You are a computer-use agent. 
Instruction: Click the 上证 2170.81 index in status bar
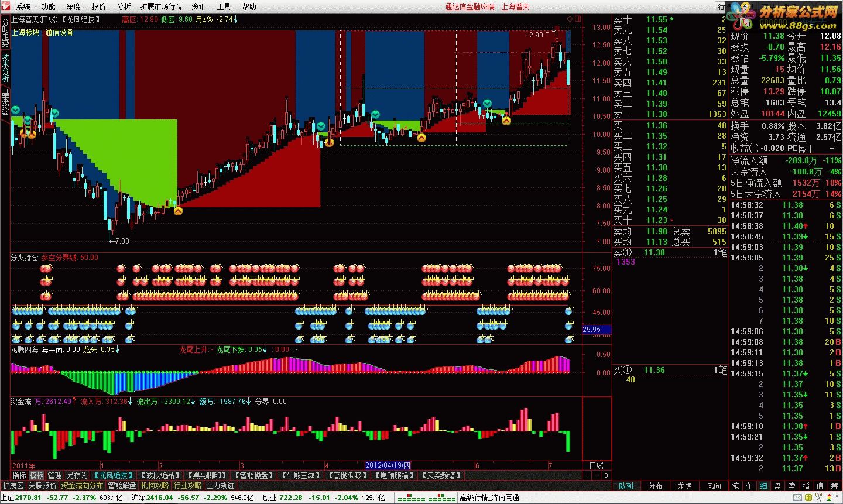(21, 498)
